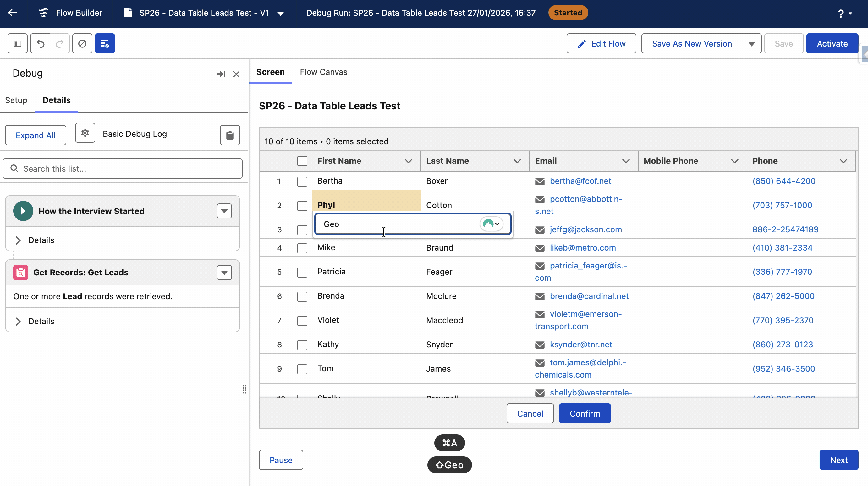This screenshot has width=868, height=486.
Task: Click the undo toolbar icon
Action: click(x=41, y=43)
